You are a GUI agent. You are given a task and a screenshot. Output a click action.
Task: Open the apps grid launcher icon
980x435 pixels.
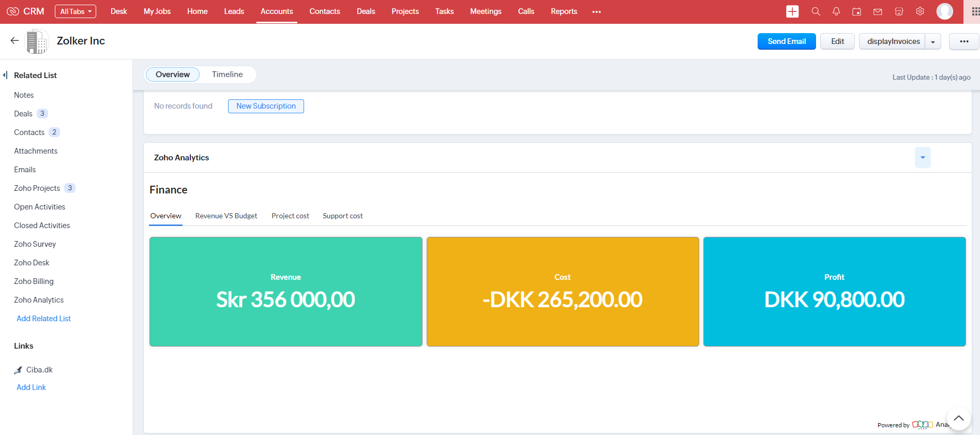(975, 11)
